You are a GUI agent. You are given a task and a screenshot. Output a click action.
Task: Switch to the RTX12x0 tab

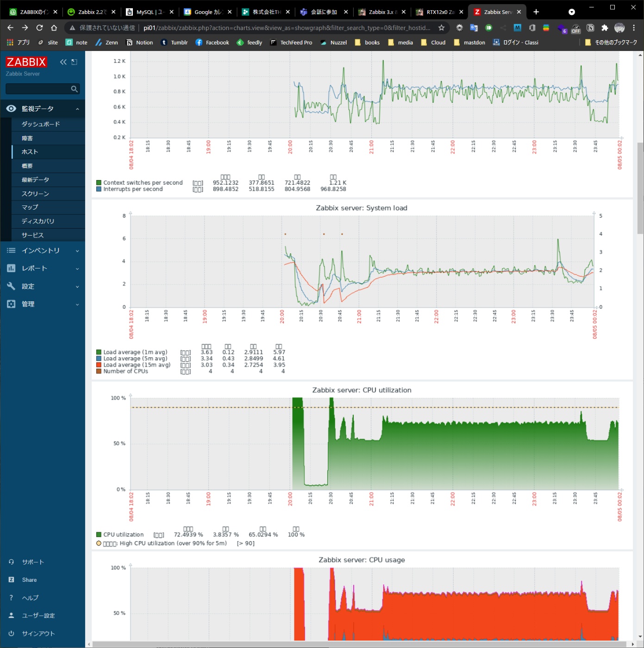[440, 12]
